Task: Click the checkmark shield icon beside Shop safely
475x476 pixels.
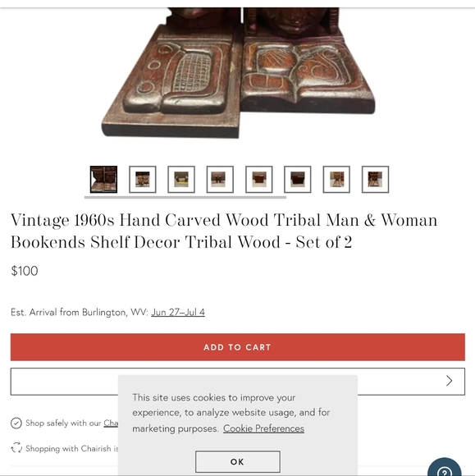Action: (16, 423)
